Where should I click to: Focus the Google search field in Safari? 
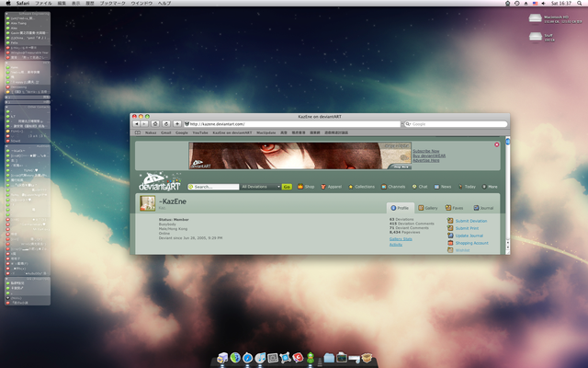point(456,124)
